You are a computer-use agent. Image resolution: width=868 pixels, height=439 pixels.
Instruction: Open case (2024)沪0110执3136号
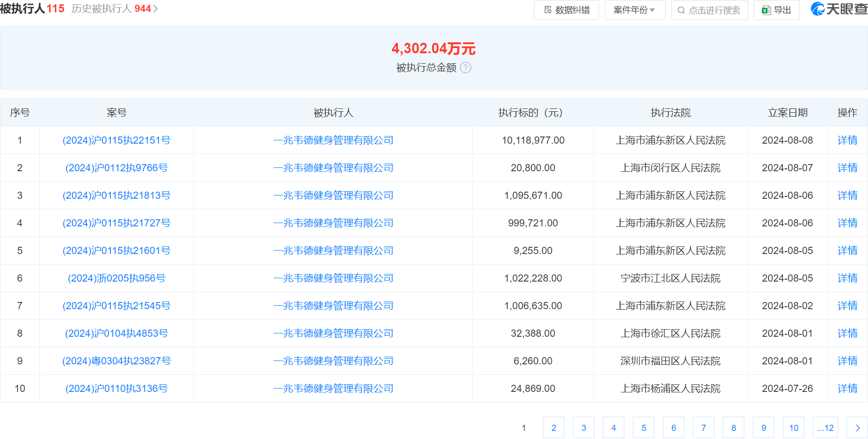[x=117, y=389]
